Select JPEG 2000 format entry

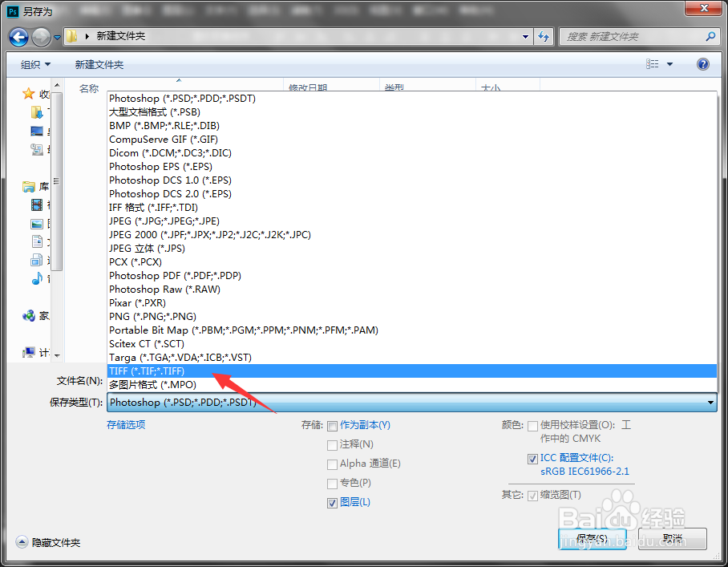tap(412, 234)
